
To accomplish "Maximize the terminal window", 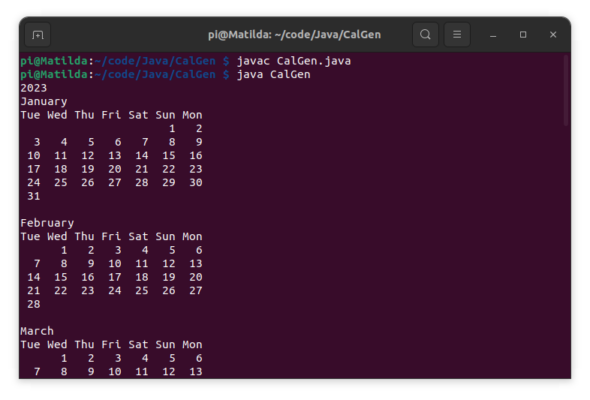I will pyautogui.click(x=523, y=35).
